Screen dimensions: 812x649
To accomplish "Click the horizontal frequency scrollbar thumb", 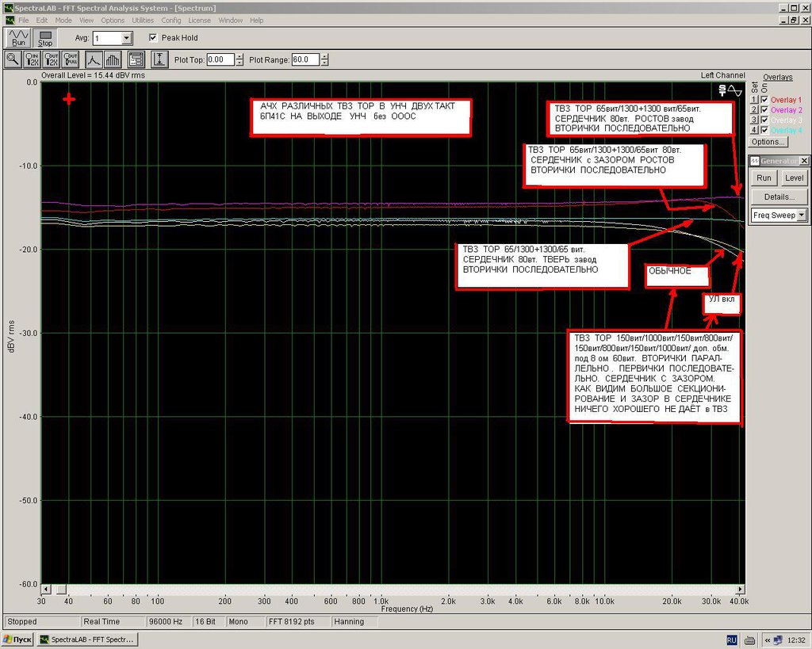I will click(x=61, y=590).
